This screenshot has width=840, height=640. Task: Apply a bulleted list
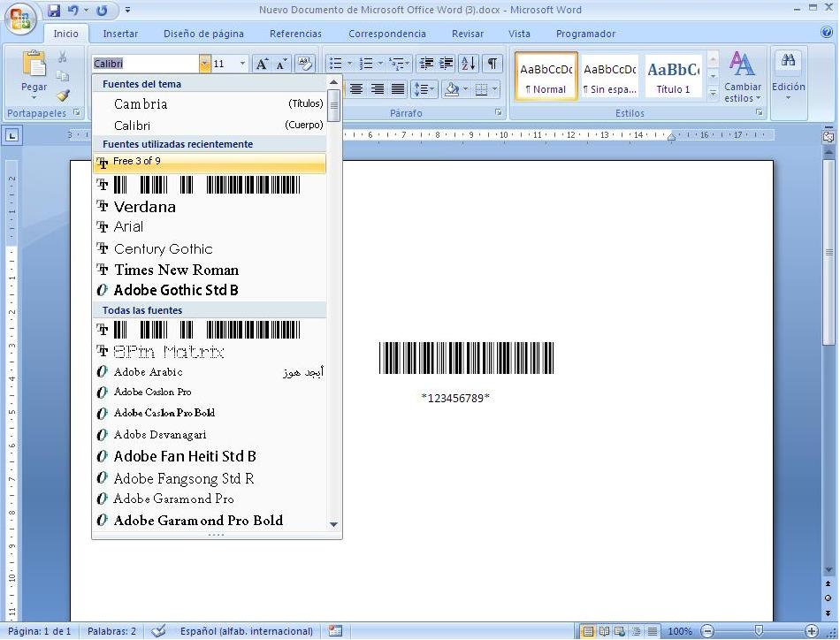click(335, 65)
